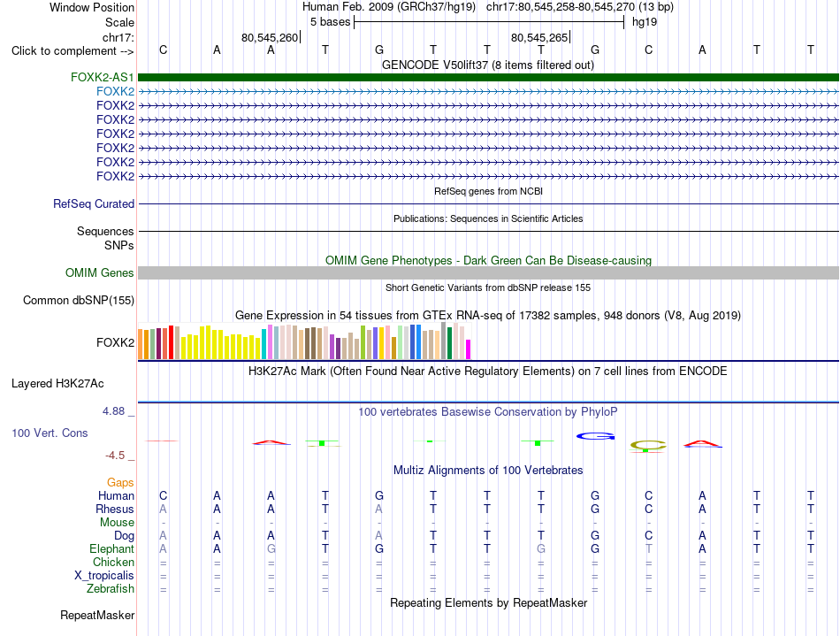Screen dimensions: 840x636
Task: Click the blue G PhyloP conservation logo
Action: [x=595, y=436]
